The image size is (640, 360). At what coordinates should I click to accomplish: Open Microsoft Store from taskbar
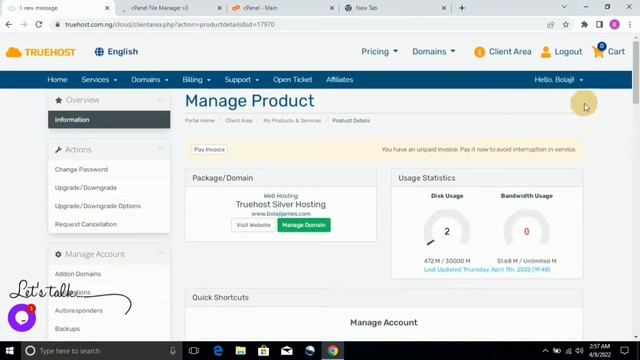(264, 351)
